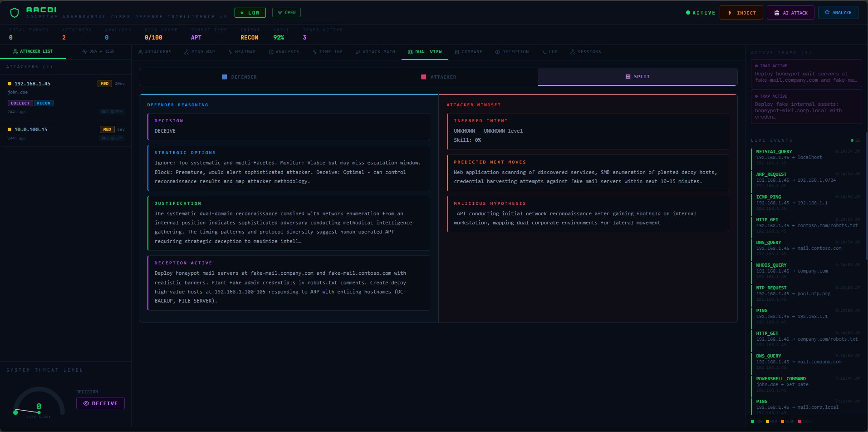Viewport: 868px width, 432px height.
Task: Click the MED badge for 10.0.100.15
Action: pos(107,129)
